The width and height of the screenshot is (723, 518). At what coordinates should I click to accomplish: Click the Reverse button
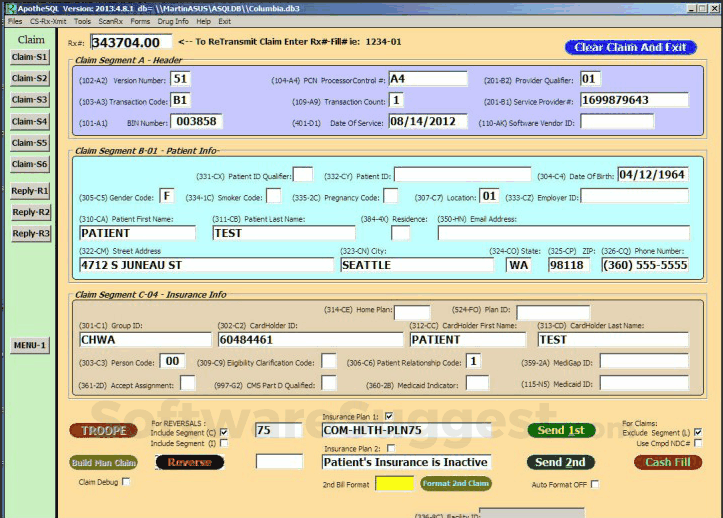(x=190, y=462)
